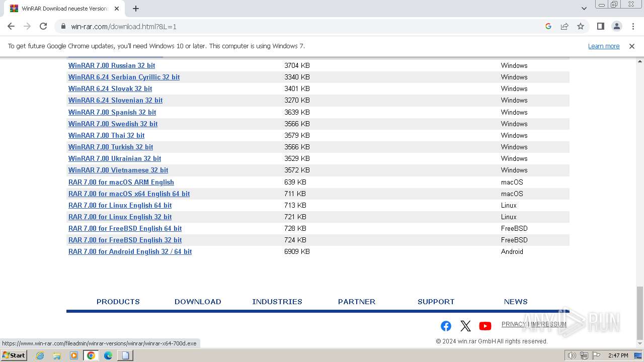Open the IMPRESSUM link
Viewport: 644px width, 362px height.
[548, 324]
